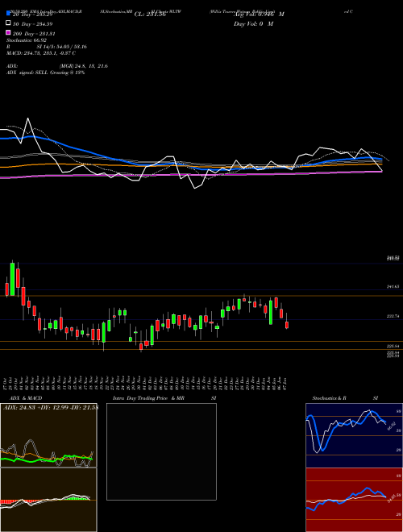Click the tall green candle near chart start
Screen dimensions: 403x532
(x=12, y=279)
